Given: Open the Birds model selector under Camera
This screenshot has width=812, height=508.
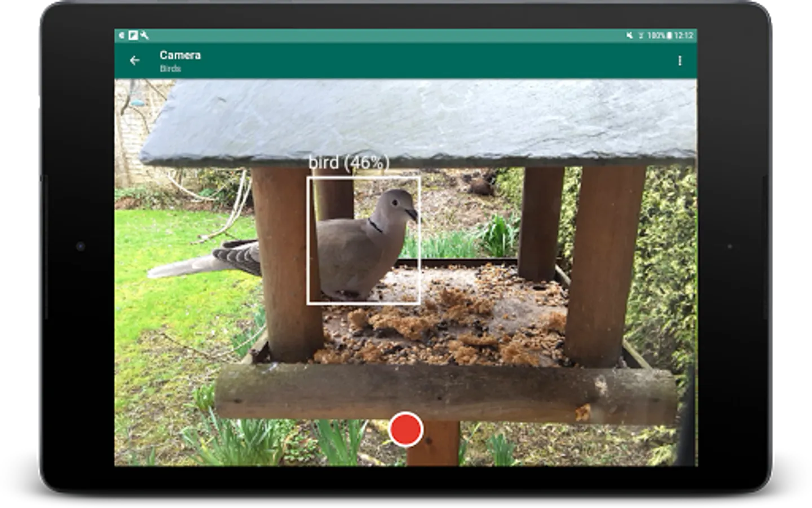Looking at the screenshot, I should click(x=169, y=69).
